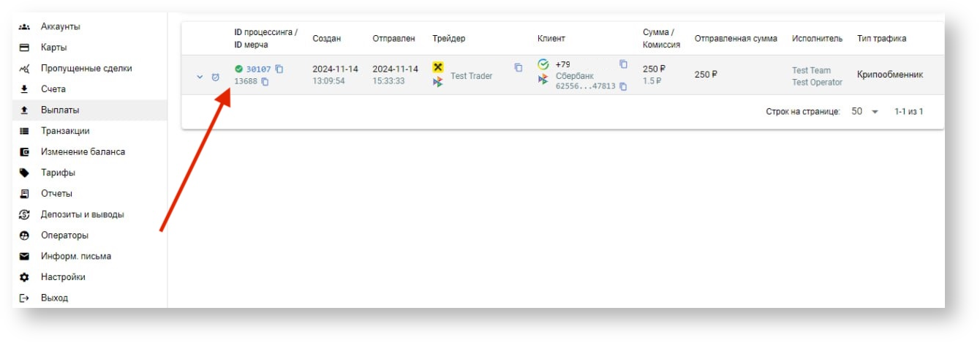
Task: Open payout ID 30107 link
Action: pos(258,69)
